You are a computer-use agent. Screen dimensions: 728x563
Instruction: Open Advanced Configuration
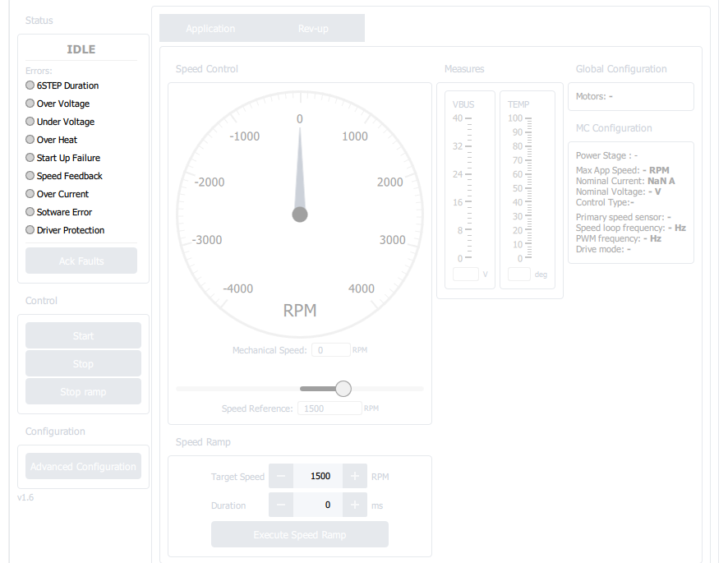pos(83,466)
